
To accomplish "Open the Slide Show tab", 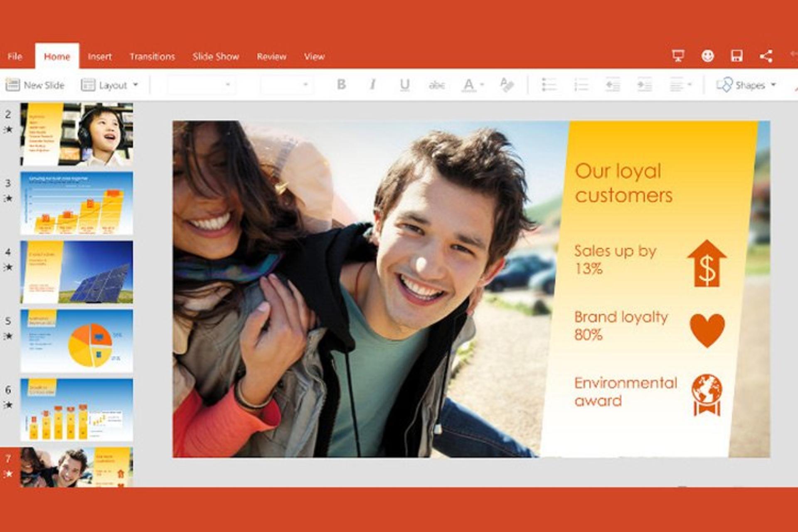I will coord(216,57).
